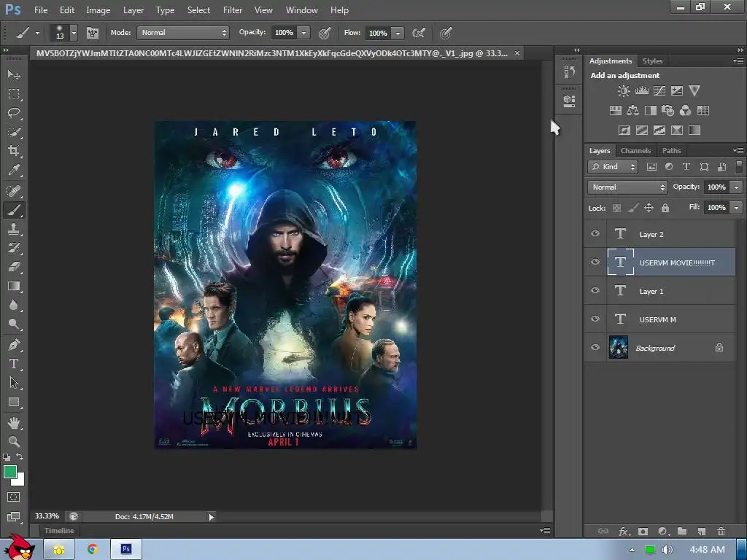The width and height of the screenshot is (747, 560).
Task: Select the History Brush tool
Action: tap(14, 248)
